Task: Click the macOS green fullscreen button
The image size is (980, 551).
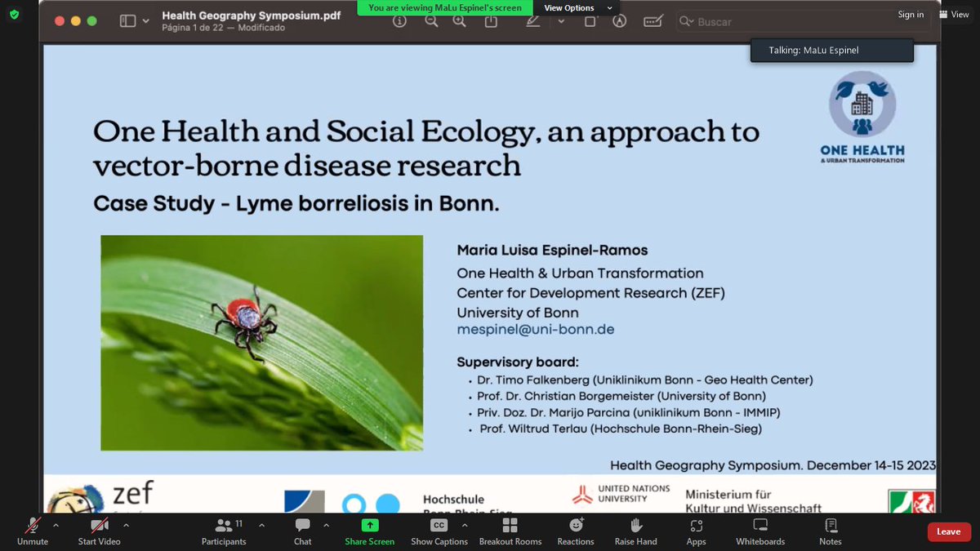Action: (92, 21)
